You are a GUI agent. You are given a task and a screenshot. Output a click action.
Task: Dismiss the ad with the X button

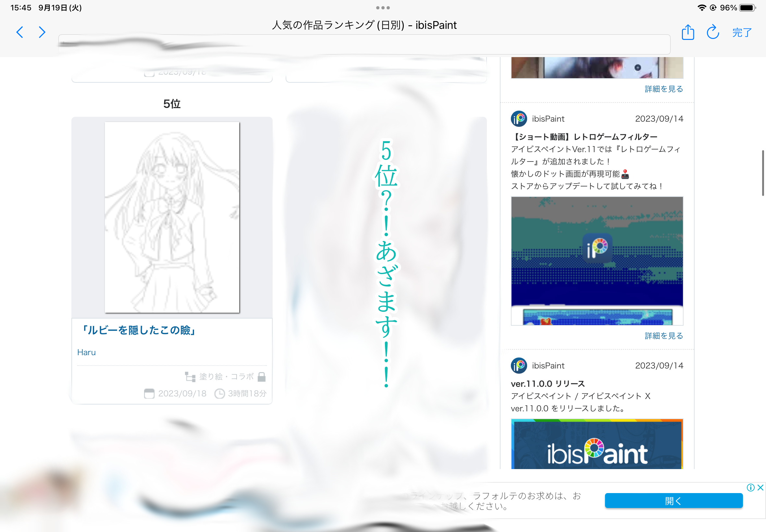[761, 488]
